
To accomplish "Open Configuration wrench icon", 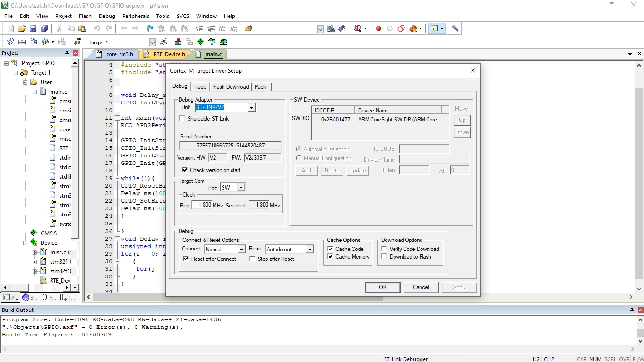I will (455, 28).
